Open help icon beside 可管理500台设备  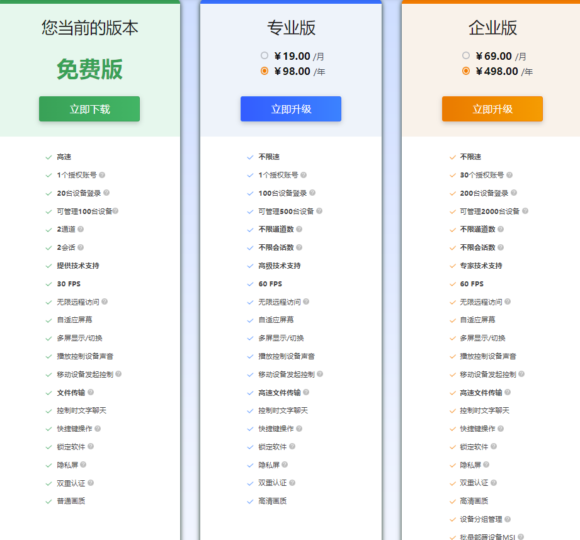coord(319,211)
